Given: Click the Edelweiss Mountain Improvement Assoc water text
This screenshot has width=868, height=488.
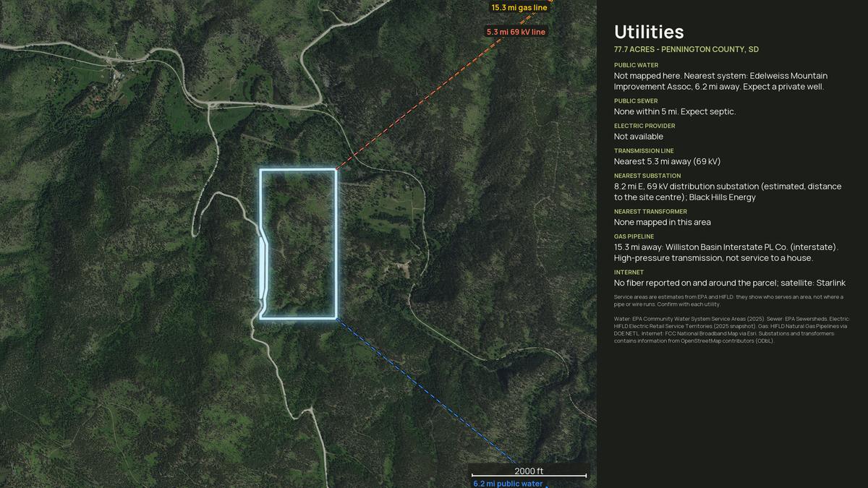Looking at the screenshot, I should [x=720, y=81].
